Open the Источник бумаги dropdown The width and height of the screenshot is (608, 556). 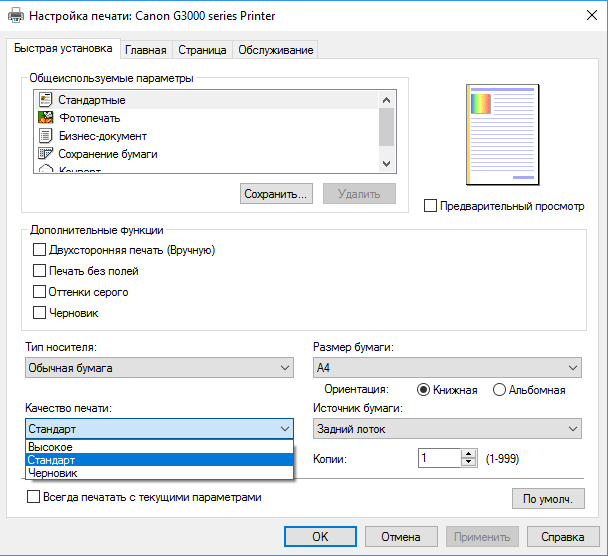pyautogui.click(x=447, y=428)
